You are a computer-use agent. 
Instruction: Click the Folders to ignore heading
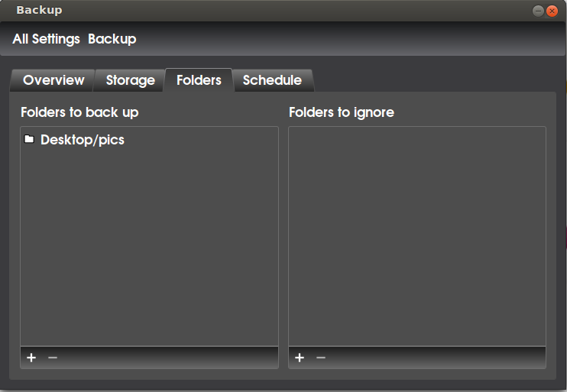click(342, 112)
